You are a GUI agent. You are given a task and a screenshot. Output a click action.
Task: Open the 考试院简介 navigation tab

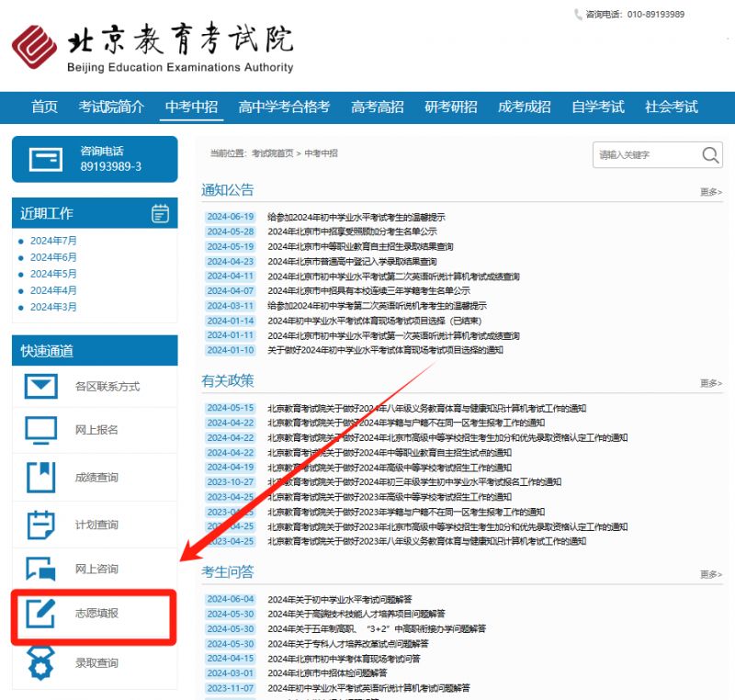[111, 107]
